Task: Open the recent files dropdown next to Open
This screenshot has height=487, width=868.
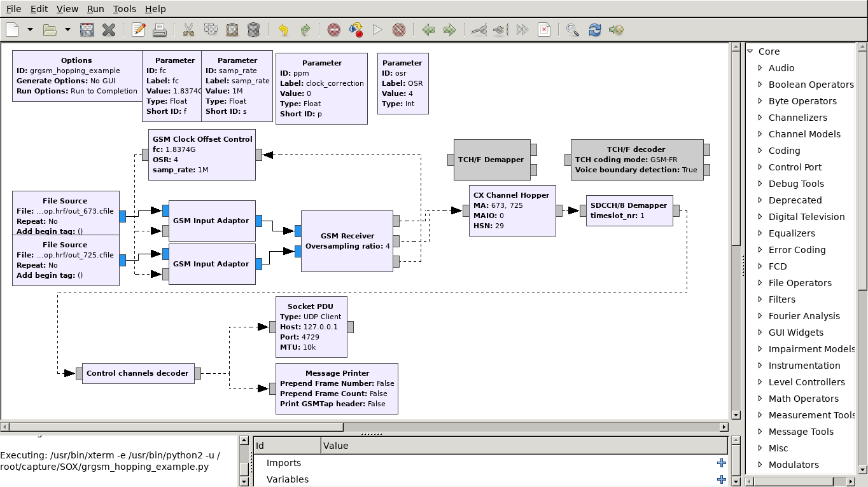Action: pyautogui.click(x=67, y=29)
